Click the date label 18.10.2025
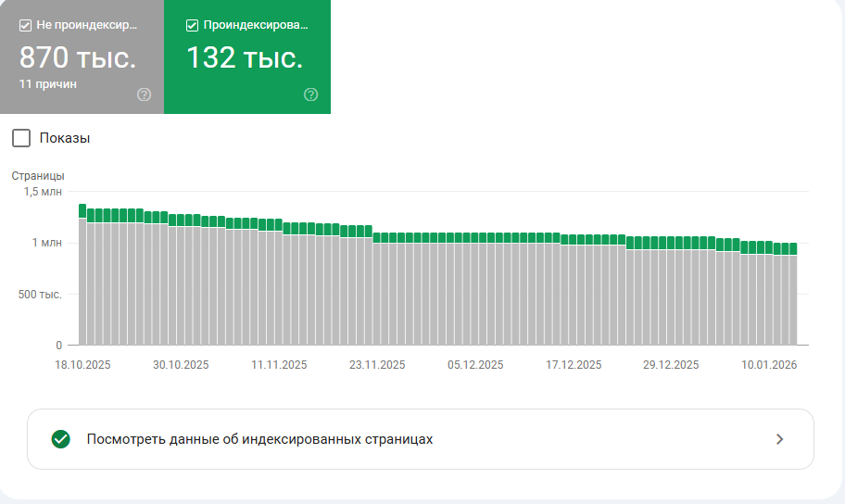 (82, 365)
